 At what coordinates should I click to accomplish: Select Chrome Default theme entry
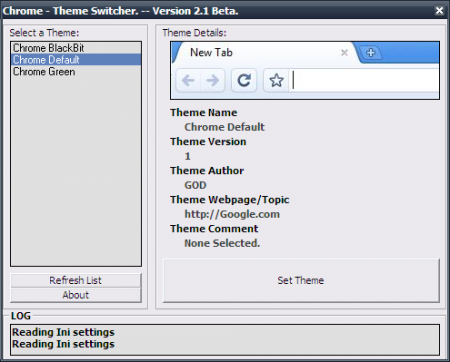click(x=76, y=60)
